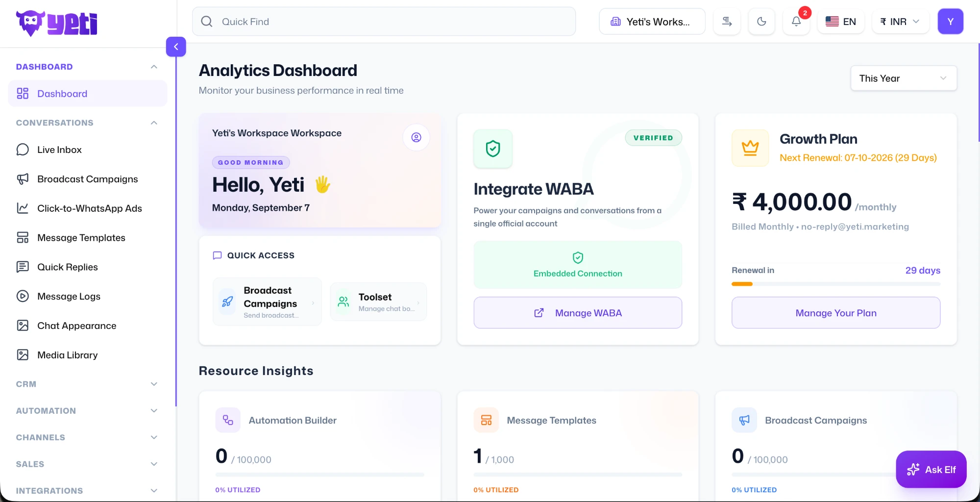
Task: Open Message Logs in sidebar
Action: coord(88,297)
